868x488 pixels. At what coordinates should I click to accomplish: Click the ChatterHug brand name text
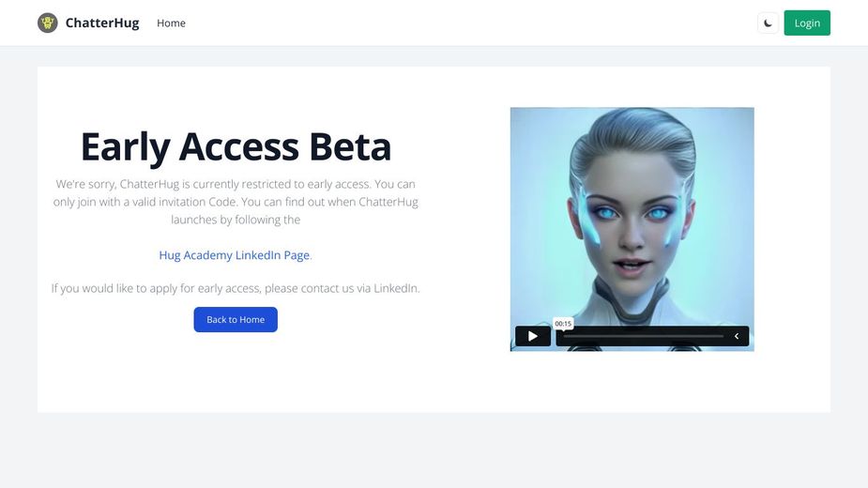coord(102,23)
